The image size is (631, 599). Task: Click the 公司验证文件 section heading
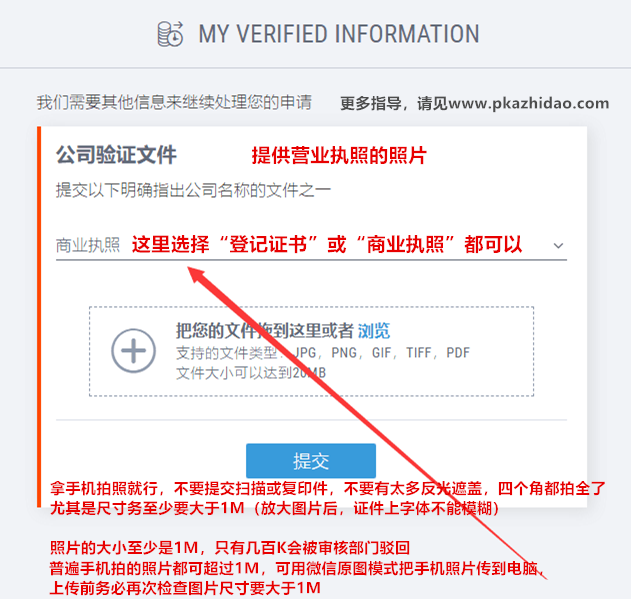click(x=116, y=155)
